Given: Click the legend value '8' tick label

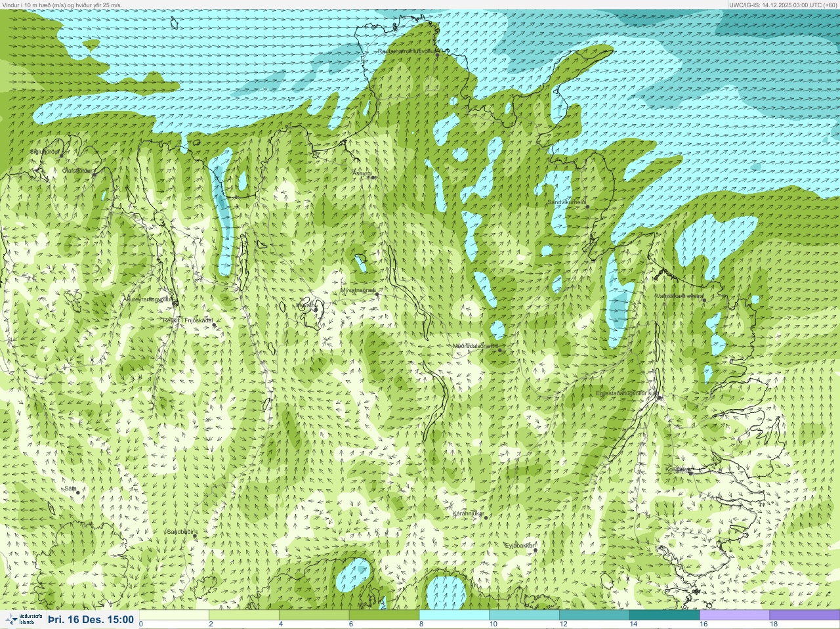Looking at the screenshot, I should [421, 624].
